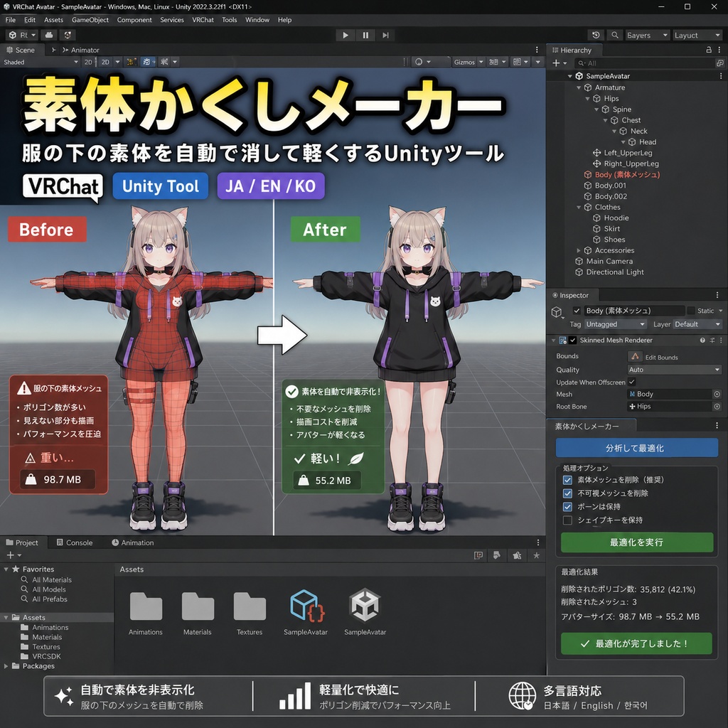This screenshot has width=728, height=728.
Task: Collapse the SampleAvatar tree node
Action: click(569, 76)
